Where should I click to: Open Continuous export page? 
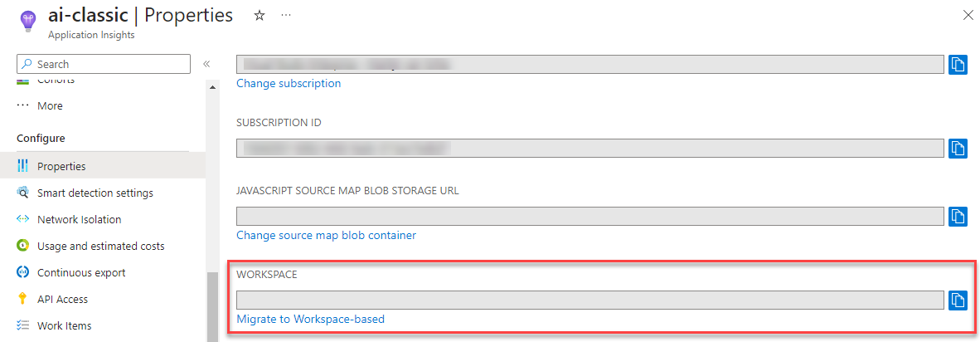(81, 272)
